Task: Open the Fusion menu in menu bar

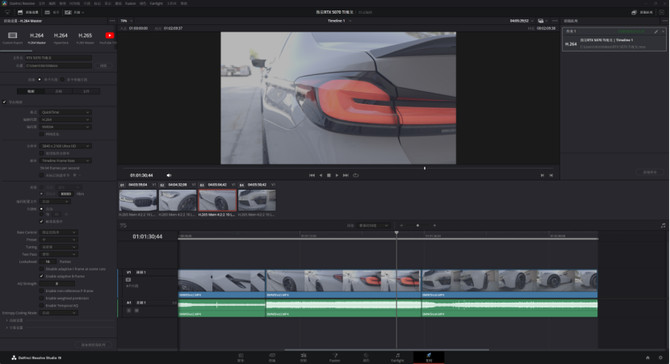Action: pos(130,3)
